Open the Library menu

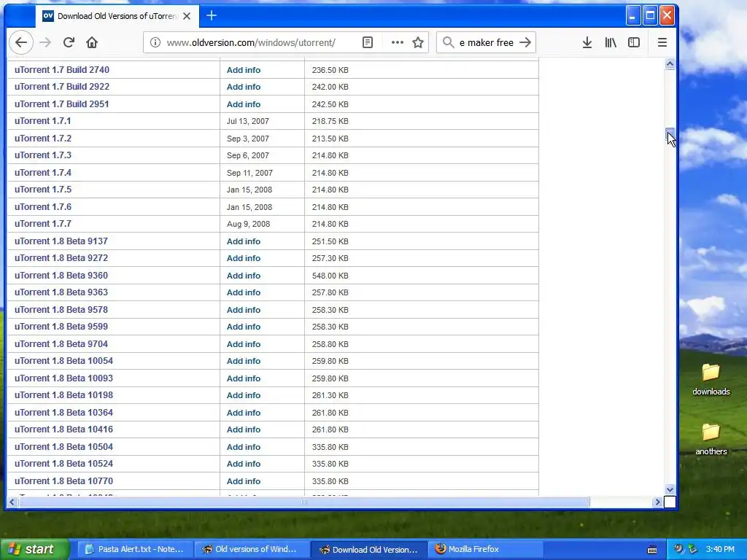(x=611, y=42)
